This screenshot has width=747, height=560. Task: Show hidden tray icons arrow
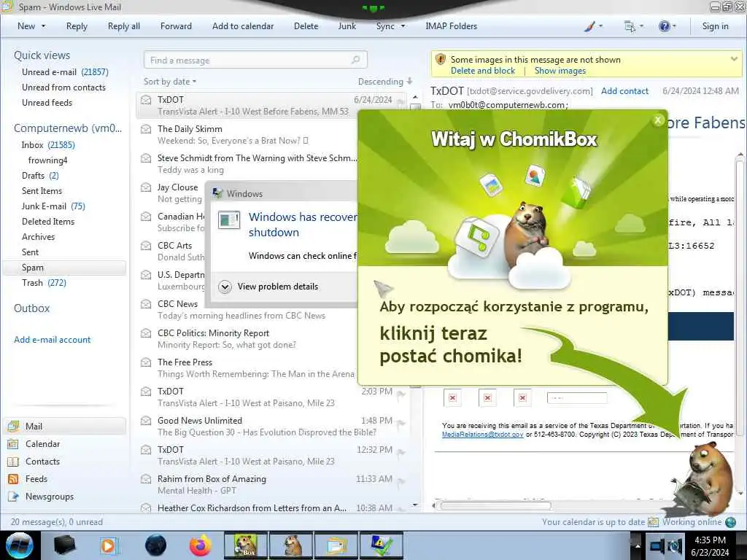pos(638,545)
